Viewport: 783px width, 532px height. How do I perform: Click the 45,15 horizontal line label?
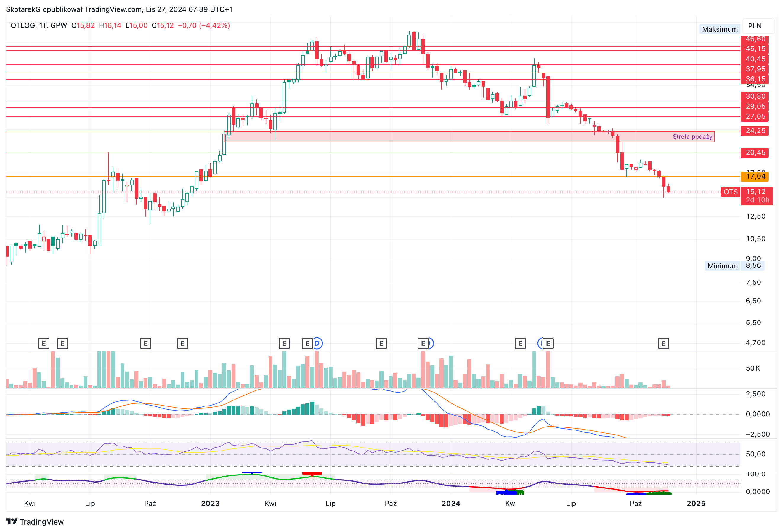point(755,49)
